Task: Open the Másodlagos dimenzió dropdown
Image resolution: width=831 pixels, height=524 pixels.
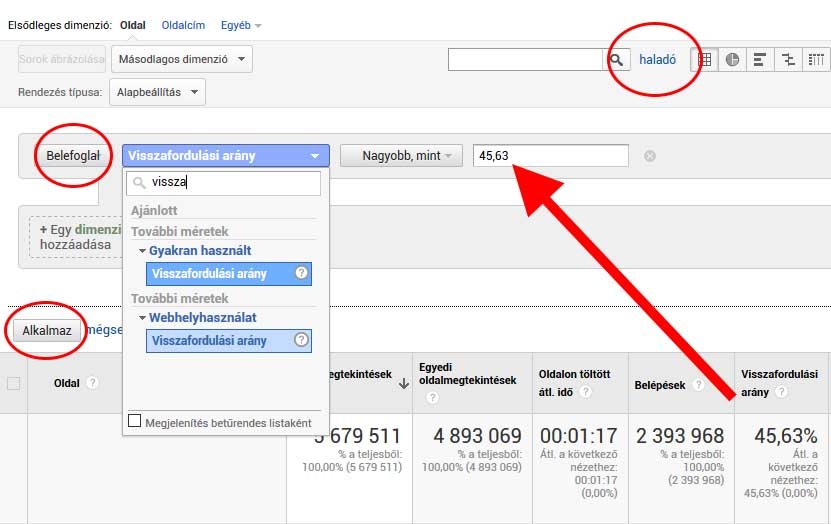Action: click(182, 59)
